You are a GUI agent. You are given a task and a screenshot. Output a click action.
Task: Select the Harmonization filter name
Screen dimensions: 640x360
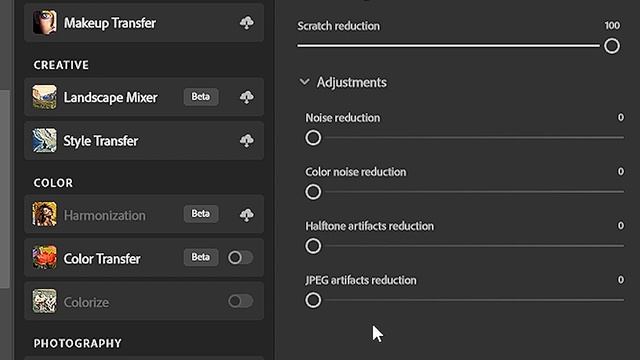click(104, 216)
